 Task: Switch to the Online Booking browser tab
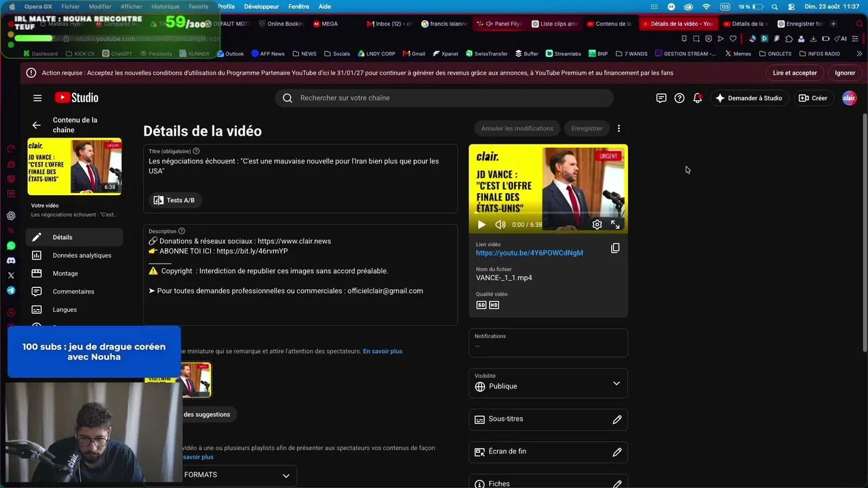click(281, 24)
